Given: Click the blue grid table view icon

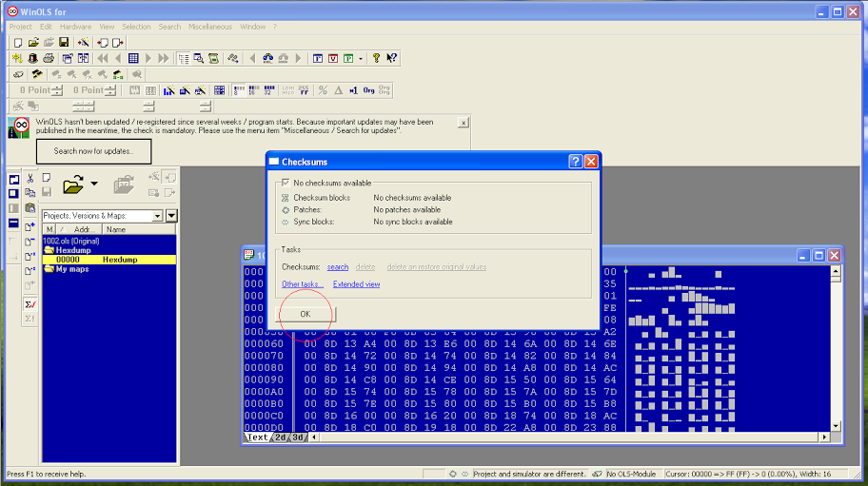Looking at the screenshot, I should point(133,58).
